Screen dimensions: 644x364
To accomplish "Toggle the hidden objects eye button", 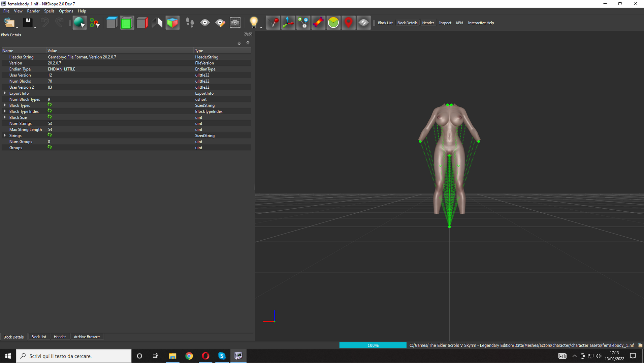I will point(363,23).
